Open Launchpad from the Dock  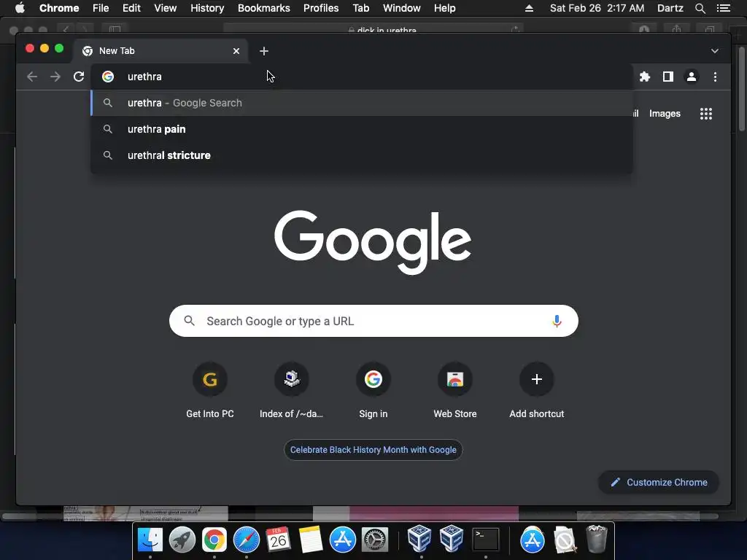182,540
